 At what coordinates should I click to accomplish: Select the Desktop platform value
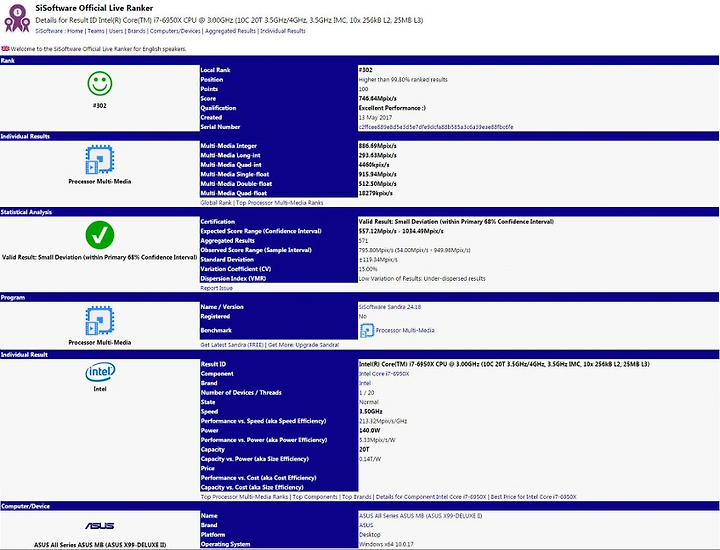(370, 534)
